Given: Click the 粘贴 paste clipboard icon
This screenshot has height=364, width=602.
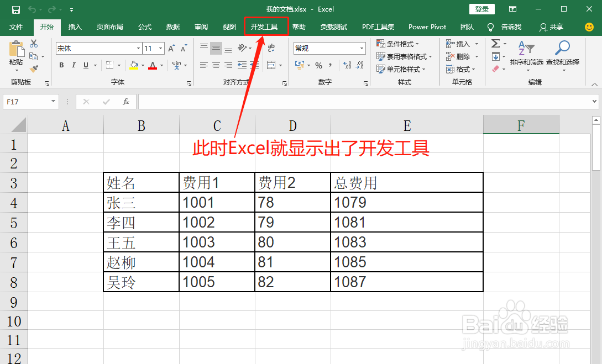Looking at the screenshot, I should click(16, 49).
